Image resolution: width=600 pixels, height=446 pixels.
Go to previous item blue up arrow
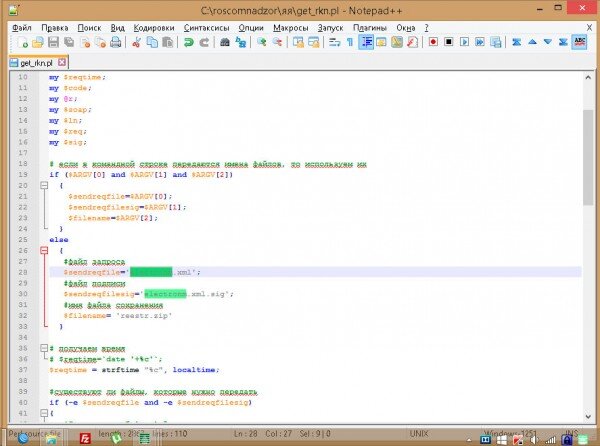(532, 42)
